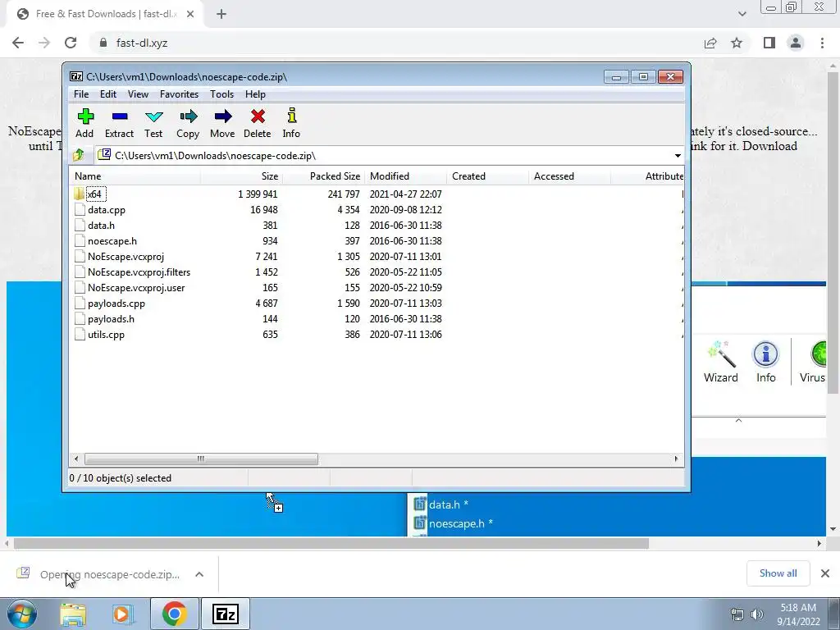
Task: Click the volume speaker tray icon
Action: 756,614
